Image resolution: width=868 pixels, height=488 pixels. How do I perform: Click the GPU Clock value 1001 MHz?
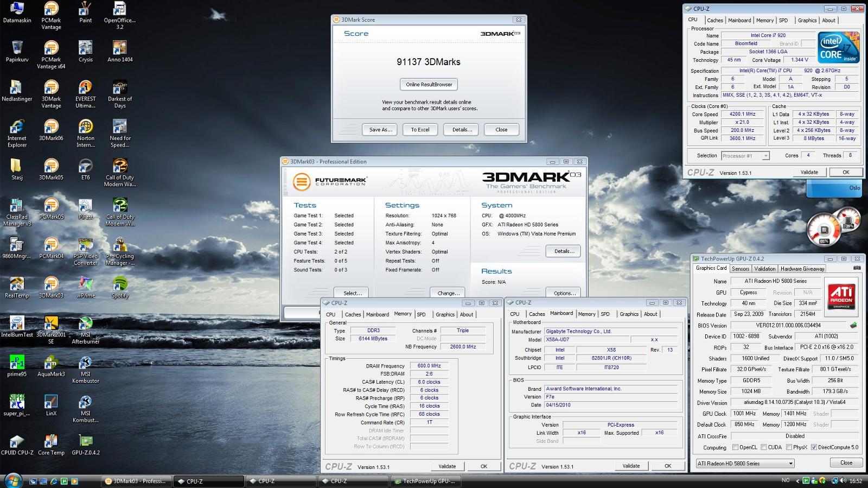[744, 413]
